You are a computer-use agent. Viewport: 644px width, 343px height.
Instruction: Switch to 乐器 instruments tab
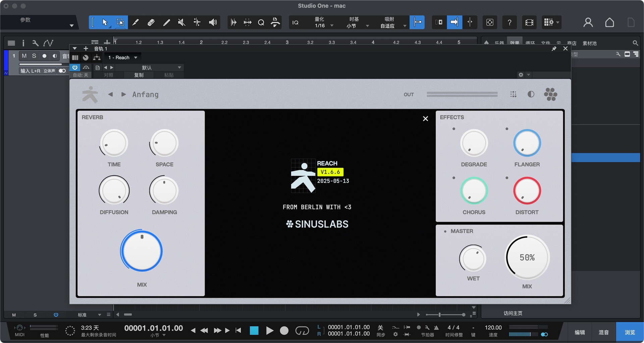499,43
